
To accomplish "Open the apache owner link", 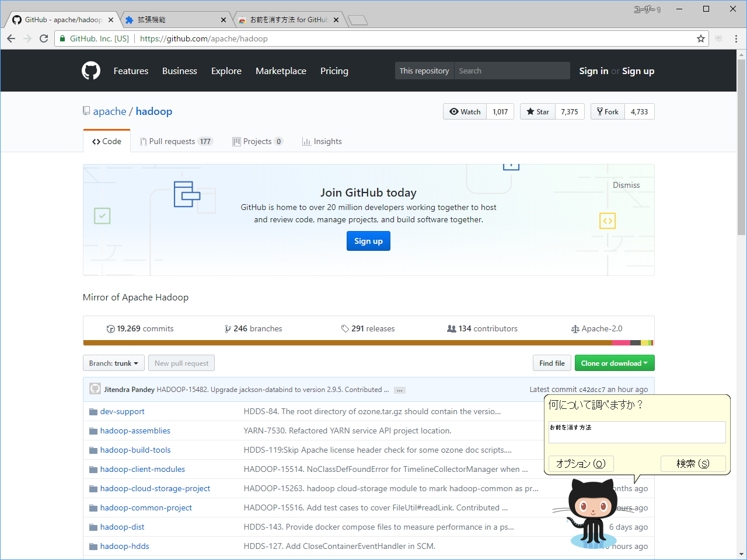I will [x=110, y=111].
